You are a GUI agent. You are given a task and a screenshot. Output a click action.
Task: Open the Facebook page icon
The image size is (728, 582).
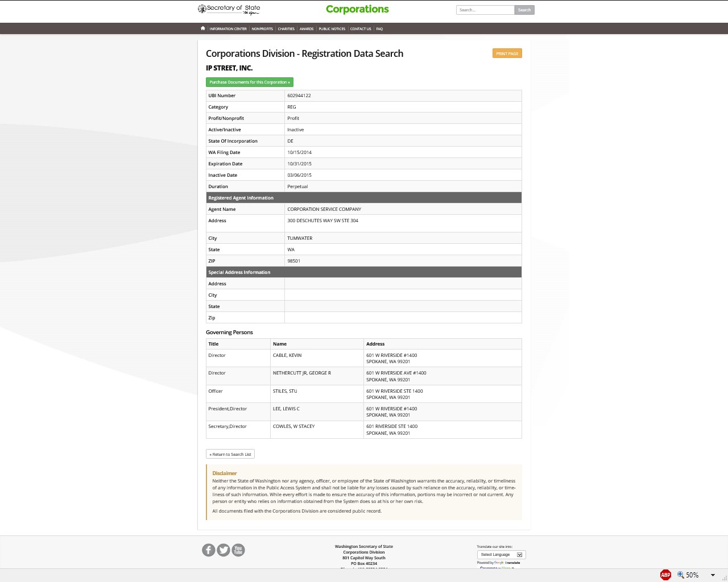point(209,550)
